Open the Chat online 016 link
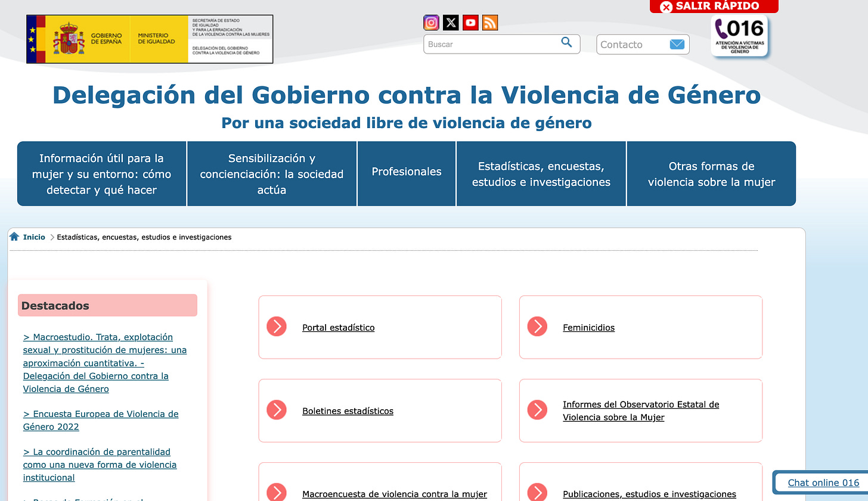 pyautogui.click(x=823, y=483)
